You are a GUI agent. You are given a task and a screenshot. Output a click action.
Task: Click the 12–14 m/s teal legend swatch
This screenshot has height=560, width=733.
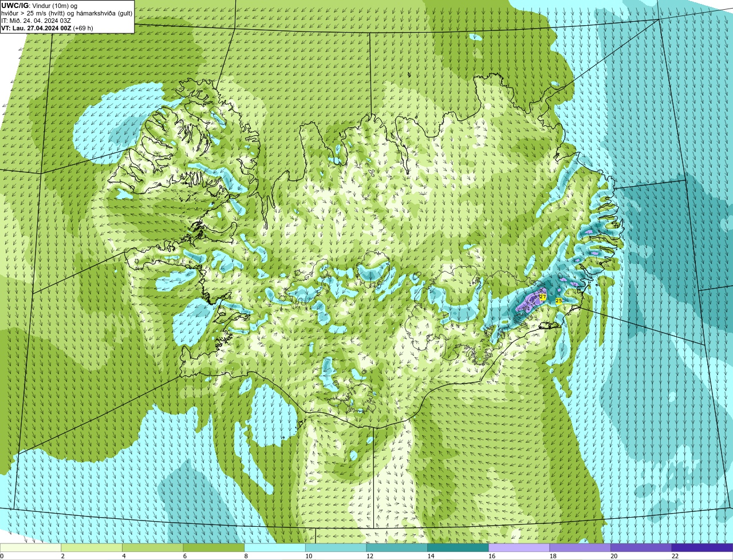pyautogui.click(x=397, y=547)
